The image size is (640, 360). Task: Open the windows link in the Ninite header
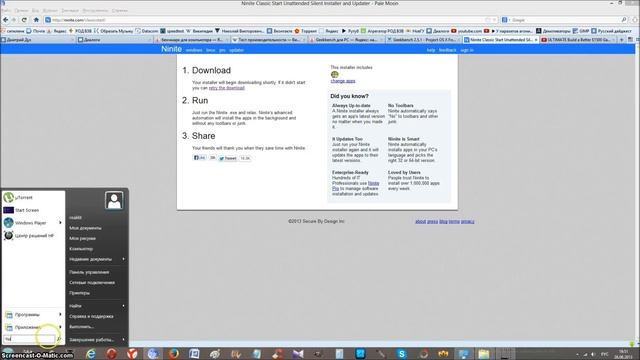tap(194, 50)
